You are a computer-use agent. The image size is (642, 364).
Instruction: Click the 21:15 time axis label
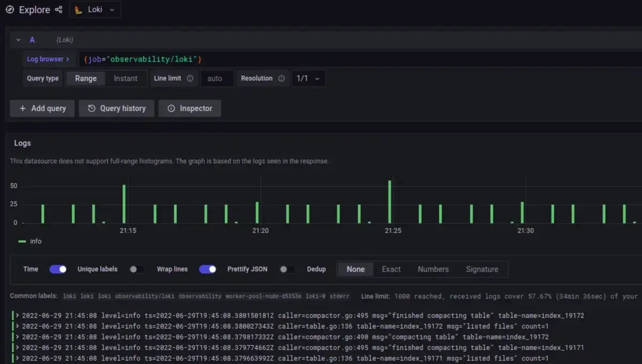(x=128, y=231)
